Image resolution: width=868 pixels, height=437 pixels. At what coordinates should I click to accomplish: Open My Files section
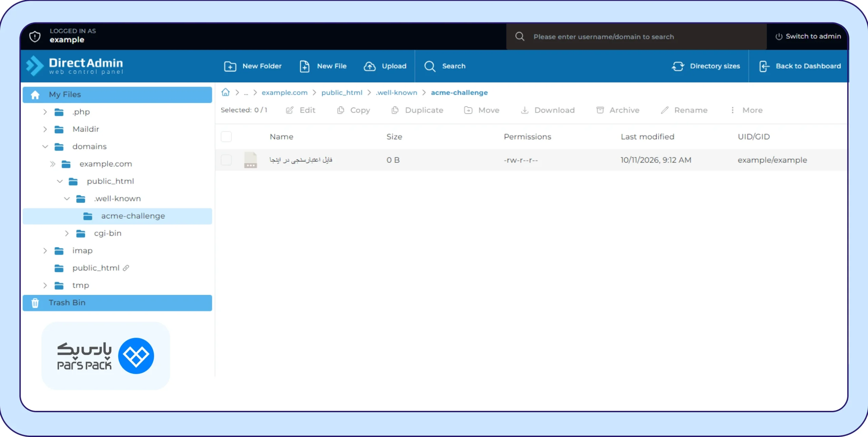tap(117, 95)
